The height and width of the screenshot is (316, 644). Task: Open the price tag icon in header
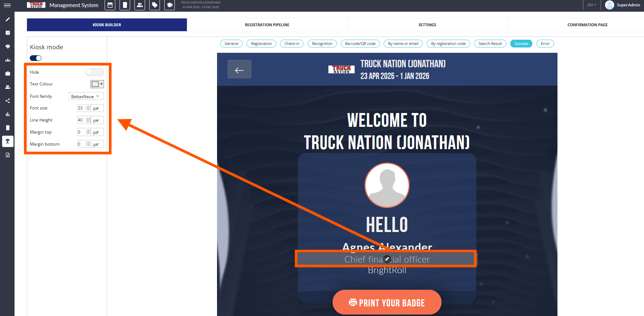coord(155,5)
